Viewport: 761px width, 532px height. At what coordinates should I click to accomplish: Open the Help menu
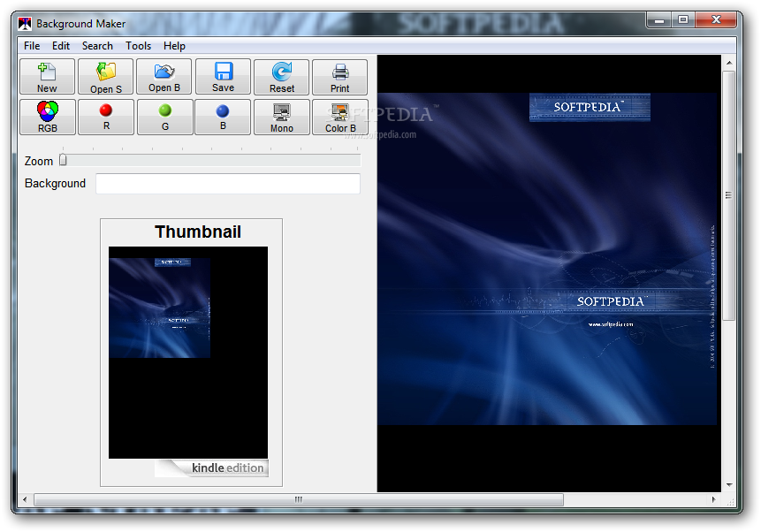pyautogui.click(x=174, y=46)
